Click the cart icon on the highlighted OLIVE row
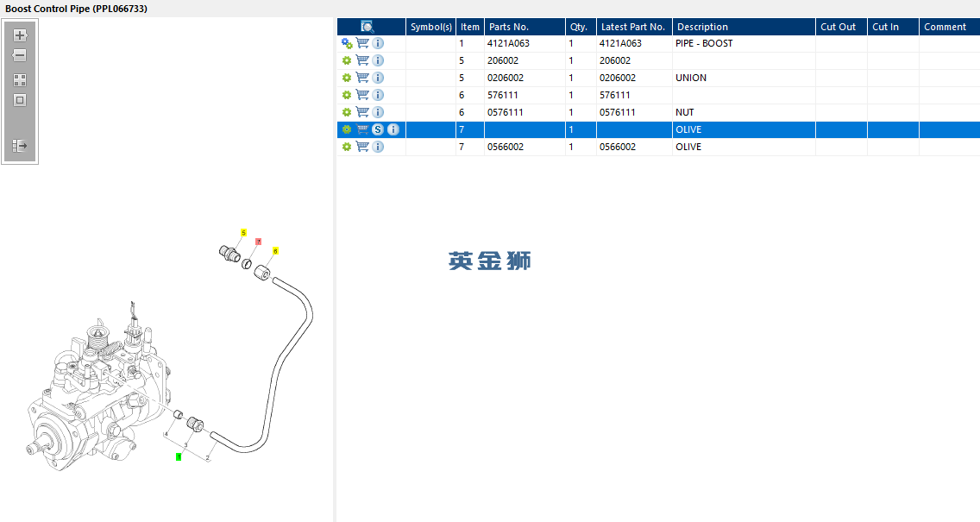Image resolution: width=980 pixels, height=522 pixels. coord(362,129)
